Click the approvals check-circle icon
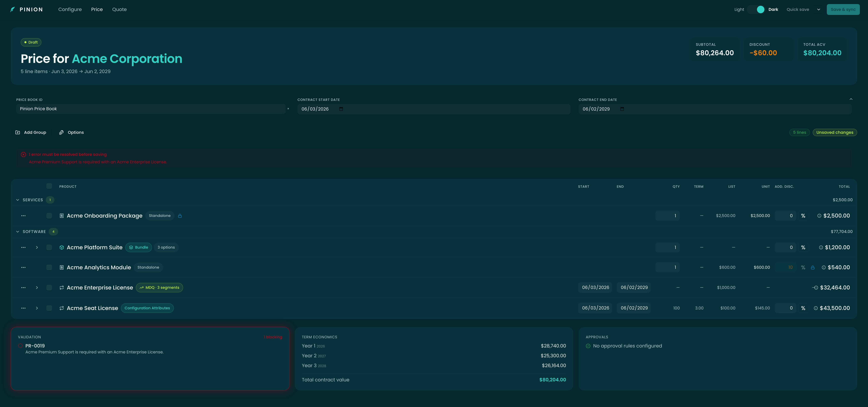This screenshot has height=407, width=868. (x=588, y=346)
